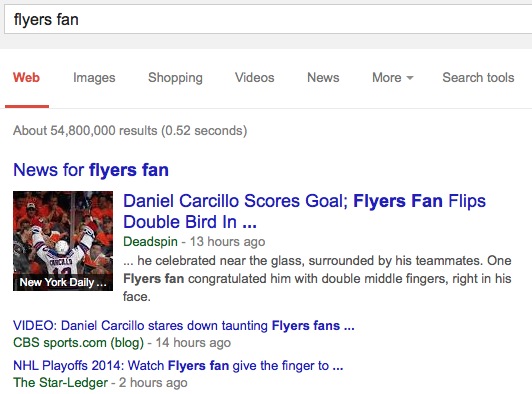The image size is (532, 394).
Task: Click the Deadspin article snippet text
Action: pyautogui.click(x=317, y=279)
